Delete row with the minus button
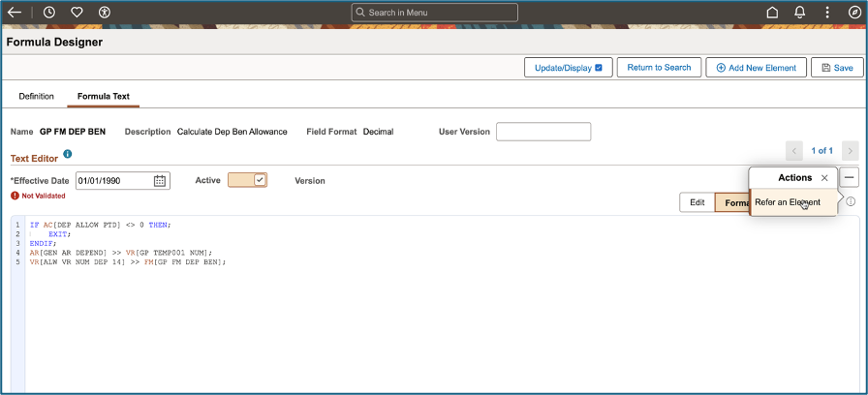868x395 pixels. pyautogui.click(x=850, y=177)
